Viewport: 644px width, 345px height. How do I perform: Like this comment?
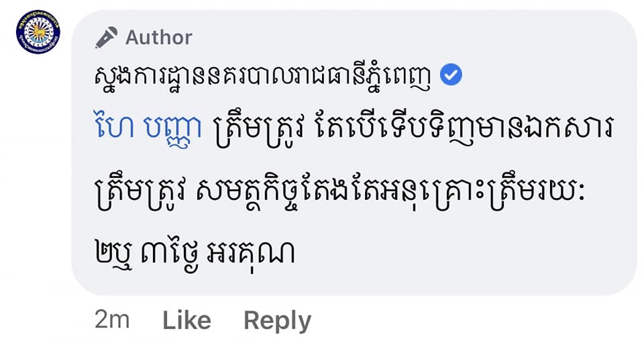187,320
